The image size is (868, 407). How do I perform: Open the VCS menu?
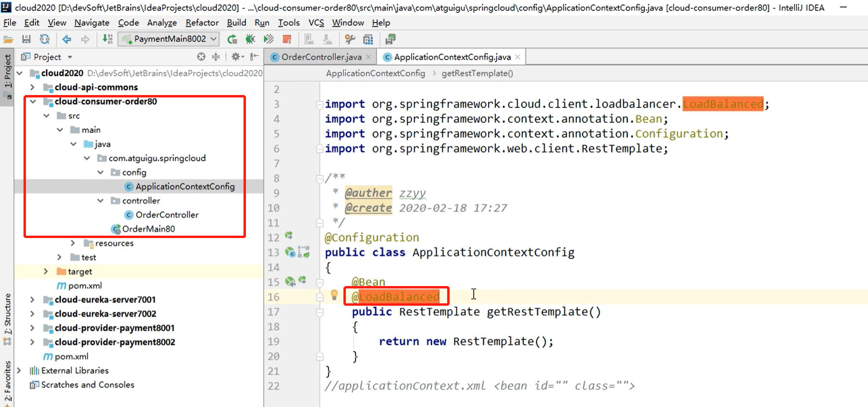click(x=316, y=23)
